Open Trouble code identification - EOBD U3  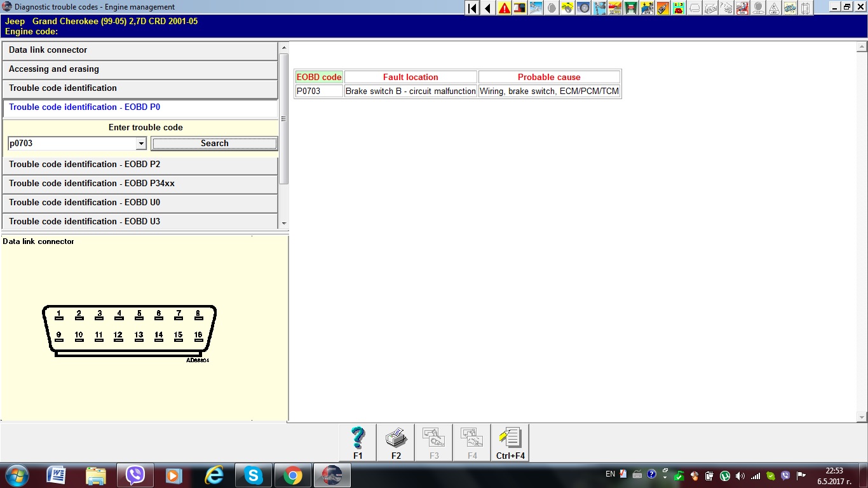(x=140, y=222)
